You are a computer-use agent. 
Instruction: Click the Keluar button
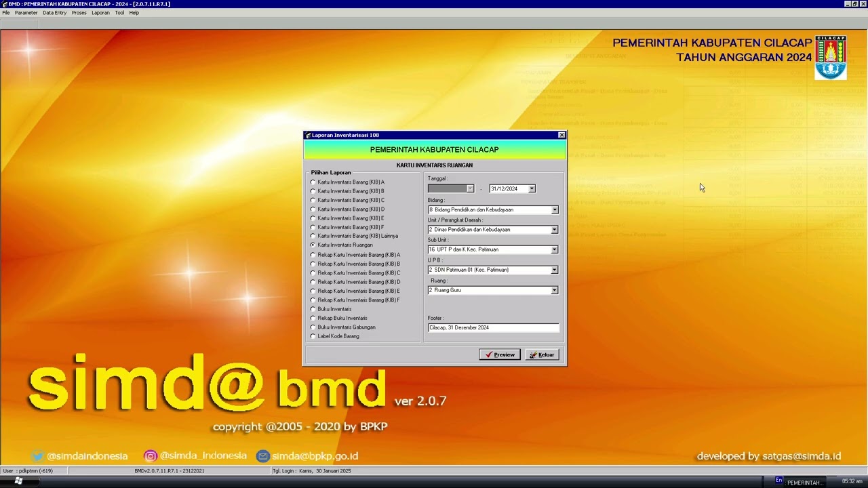pyautogui.click(x=542, y=354)
